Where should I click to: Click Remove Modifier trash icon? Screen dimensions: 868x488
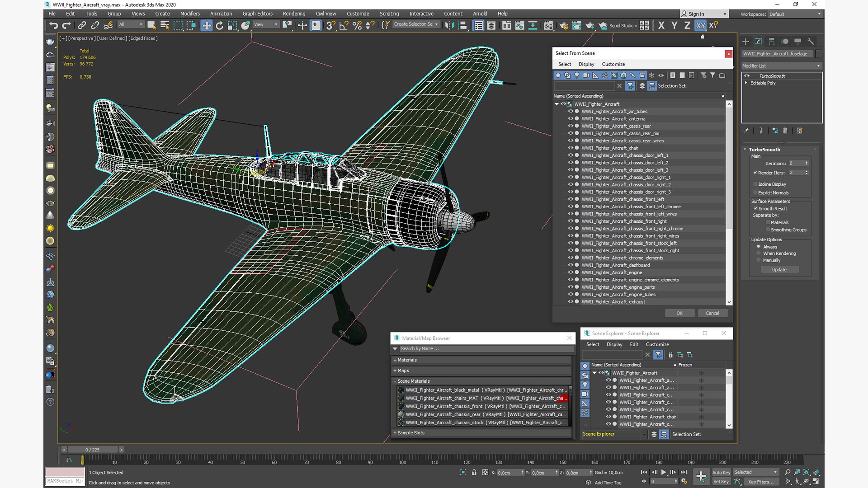785,131
